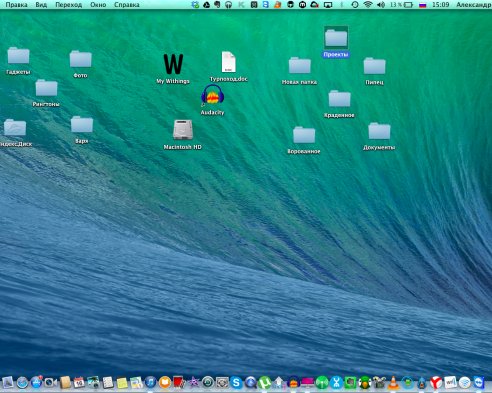The image size is (492, 393).
Task: Switch the Russian flag input source
Action: pyautogui.click(x=423, y=5)
